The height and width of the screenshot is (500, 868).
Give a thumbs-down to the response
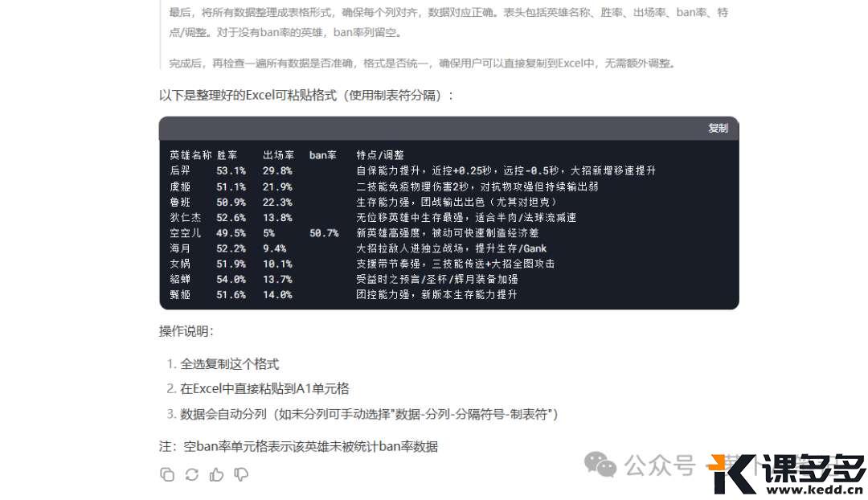coord(241,474)
